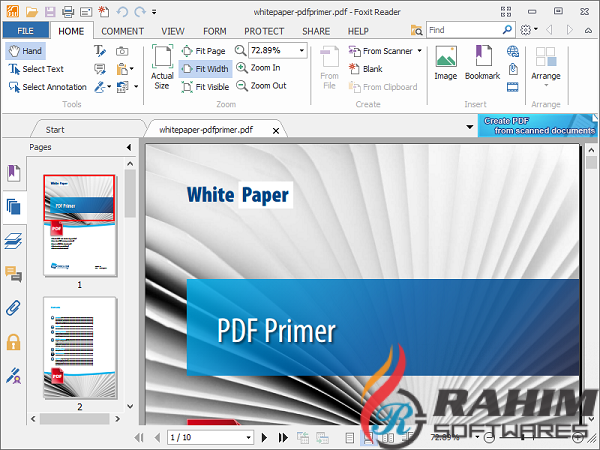Open the Layers panel in sidebar
The image size is (600, 450).
(13, 241)
